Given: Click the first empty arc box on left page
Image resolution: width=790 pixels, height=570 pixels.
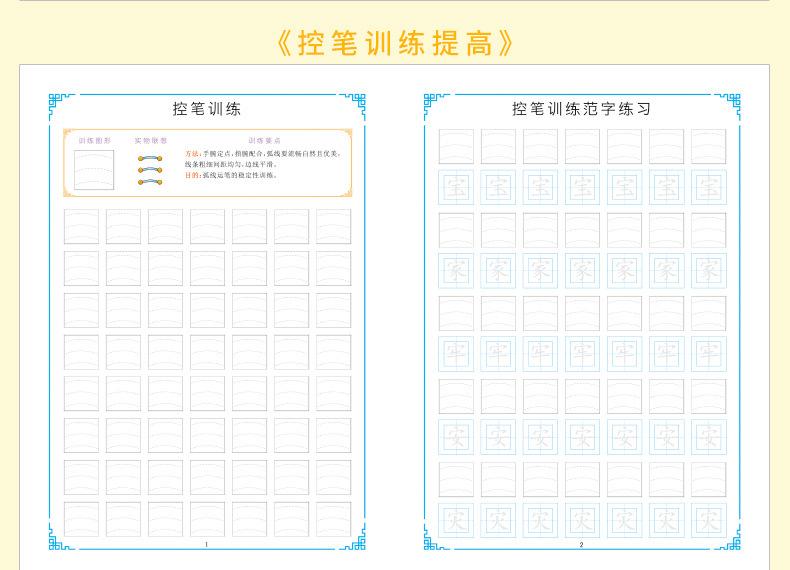Looking at the screenshot, I should [x=81, y=226].
